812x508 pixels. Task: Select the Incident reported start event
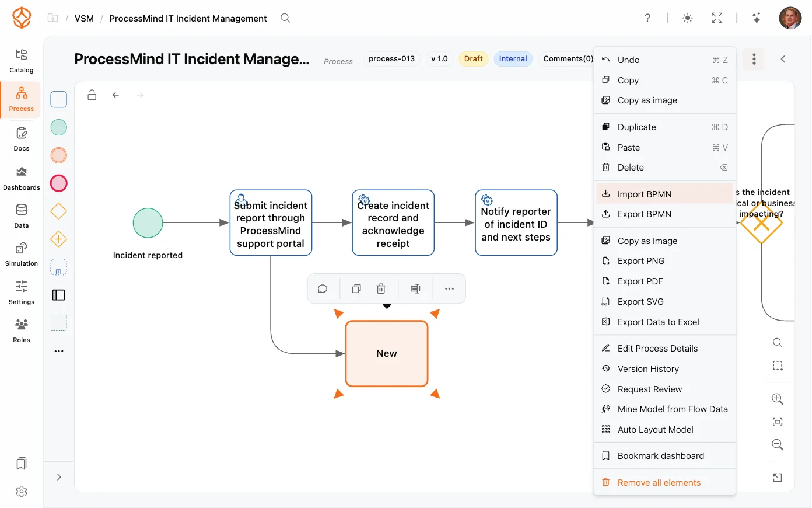(x=148, y=223)
